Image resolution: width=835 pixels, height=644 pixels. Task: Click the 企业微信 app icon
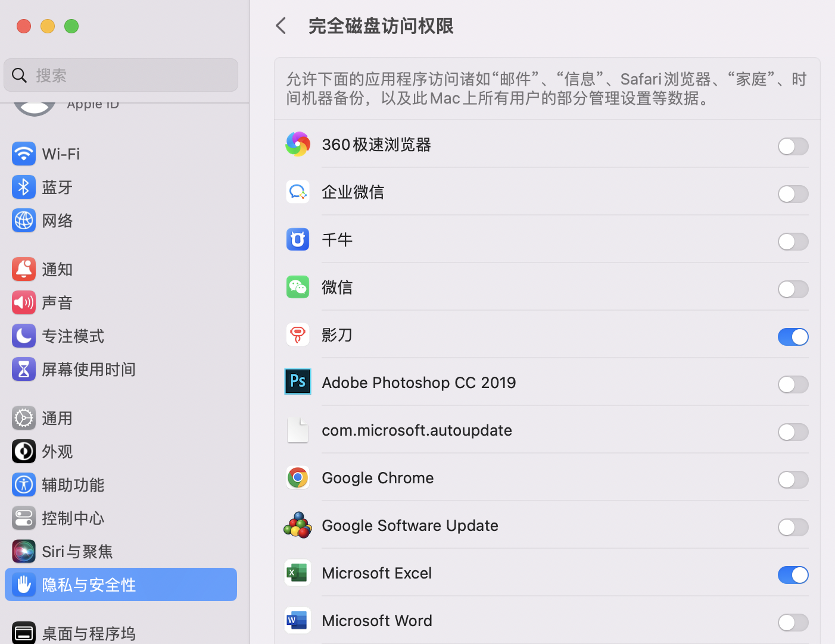click(298, 192)
